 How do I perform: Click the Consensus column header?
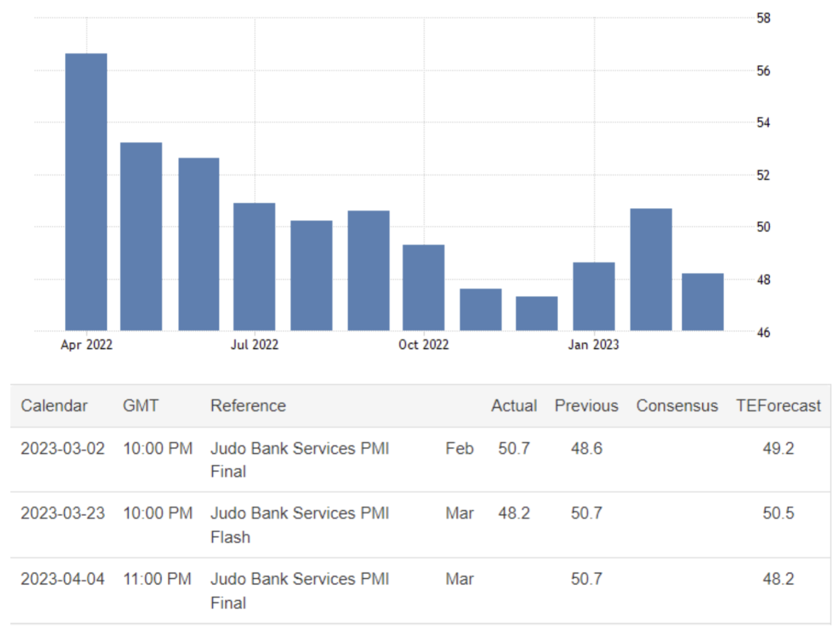coord(676,406)
